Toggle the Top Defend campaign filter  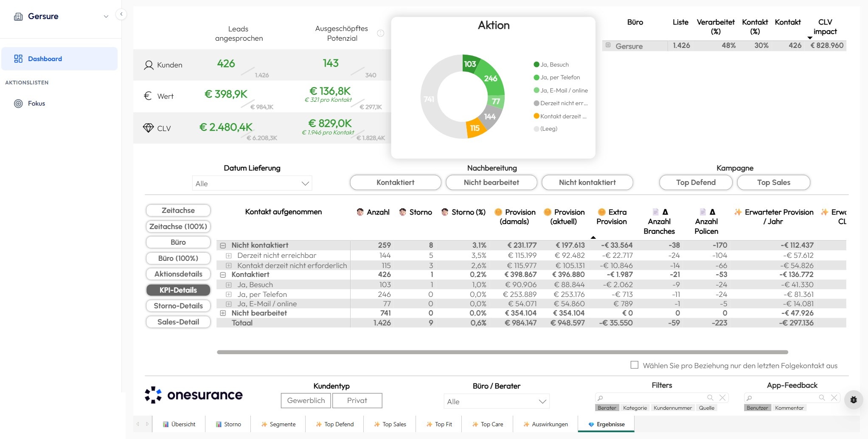coord(696,182)
